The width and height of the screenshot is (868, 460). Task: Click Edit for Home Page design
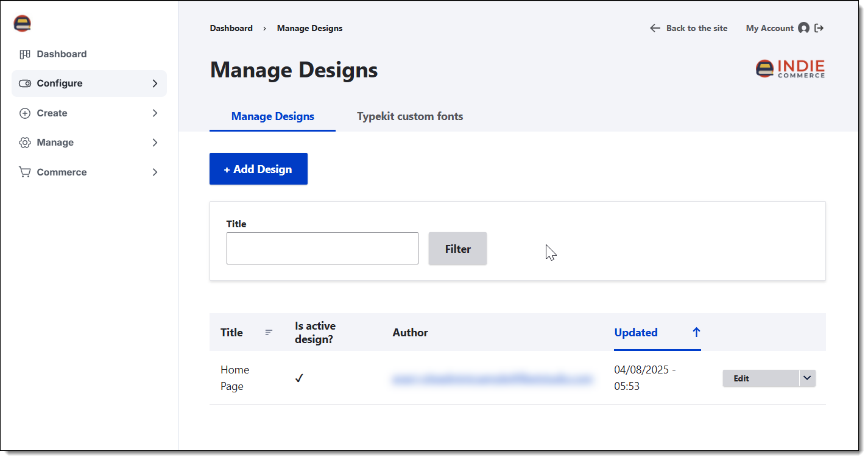760,378
